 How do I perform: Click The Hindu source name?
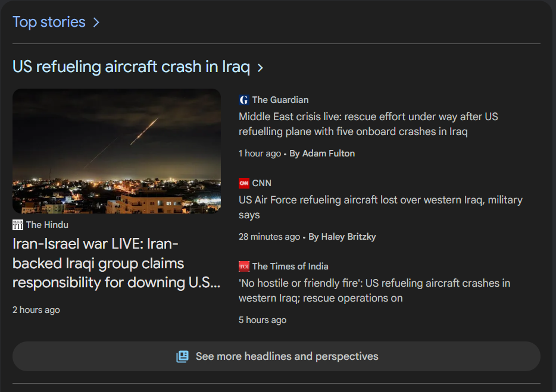pyautogui.click(x=47, y=225)
